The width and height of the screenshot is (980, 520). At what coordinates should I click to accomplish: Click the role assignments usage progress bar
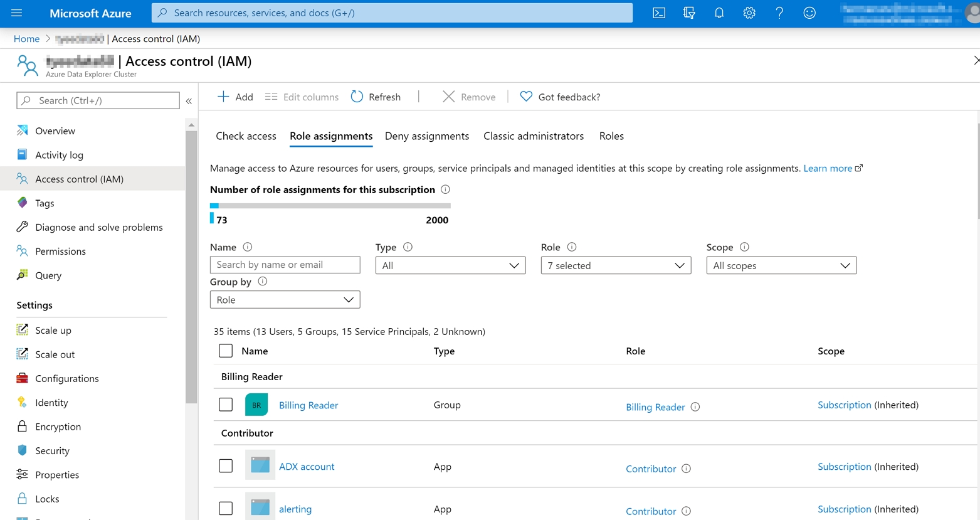330,206
